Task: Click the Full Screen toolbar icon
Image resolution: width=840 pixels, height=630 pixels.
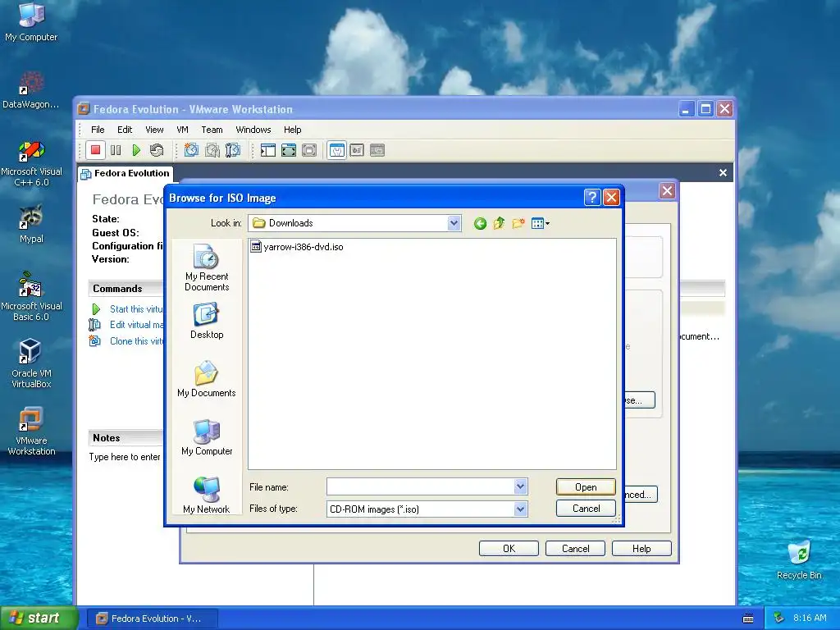Action: [289, 151]
